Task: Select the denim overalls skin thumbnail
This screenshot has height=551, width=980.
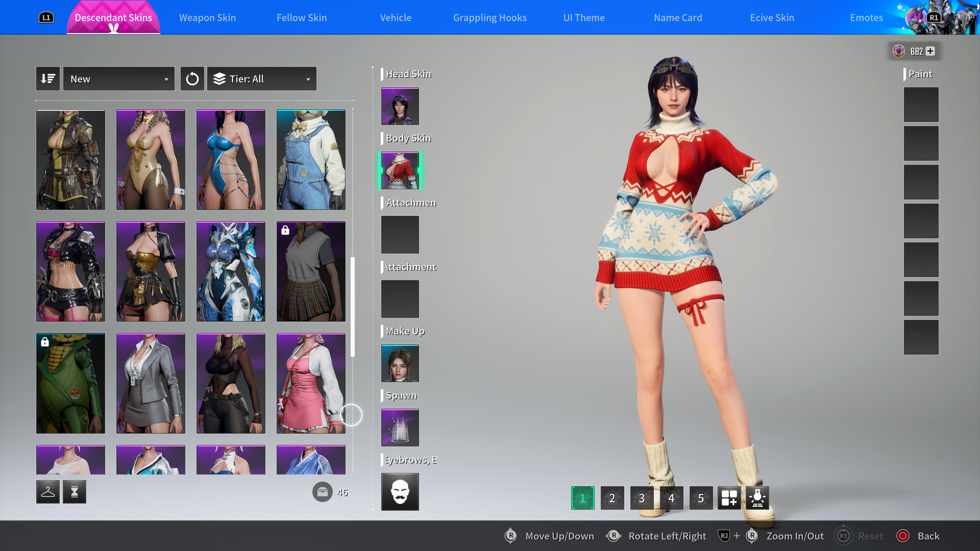Action: click(x=311, y=160)
